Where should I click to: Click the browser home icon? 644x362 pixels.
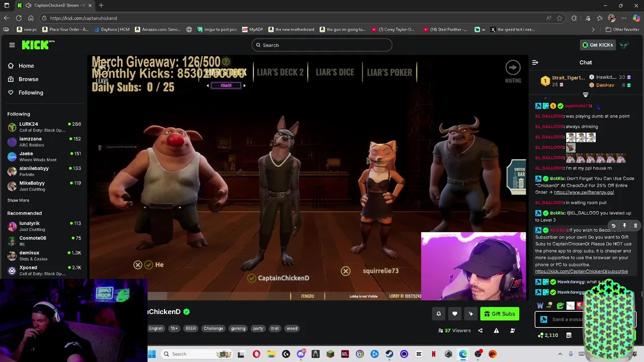tap(31, 18)
